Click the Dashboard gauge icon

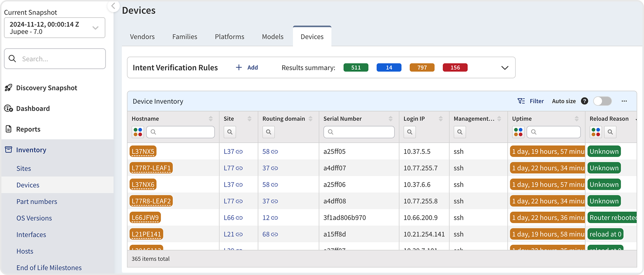point(9,108)
